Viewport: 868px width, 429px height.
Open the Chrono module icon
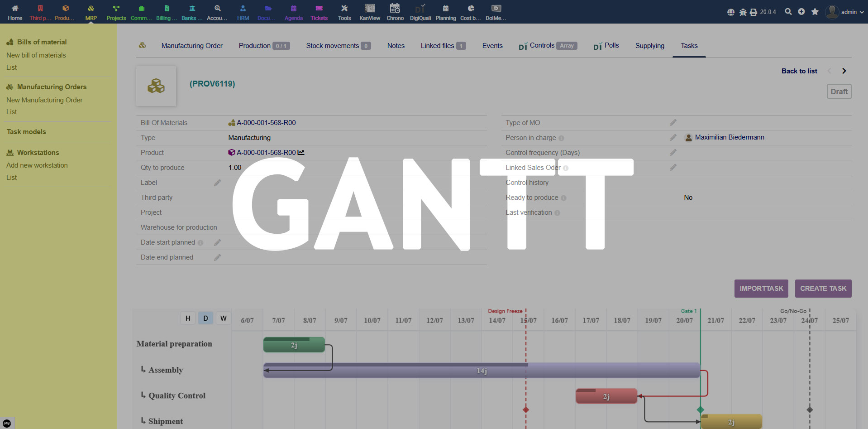pos(395,9)
